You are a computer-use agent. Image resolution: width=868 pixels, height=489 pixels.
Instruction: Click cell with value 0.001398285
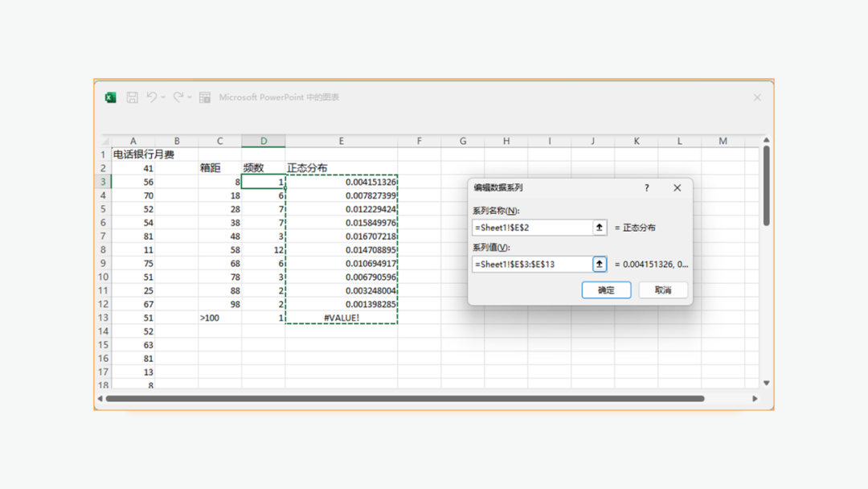point(341,304)
